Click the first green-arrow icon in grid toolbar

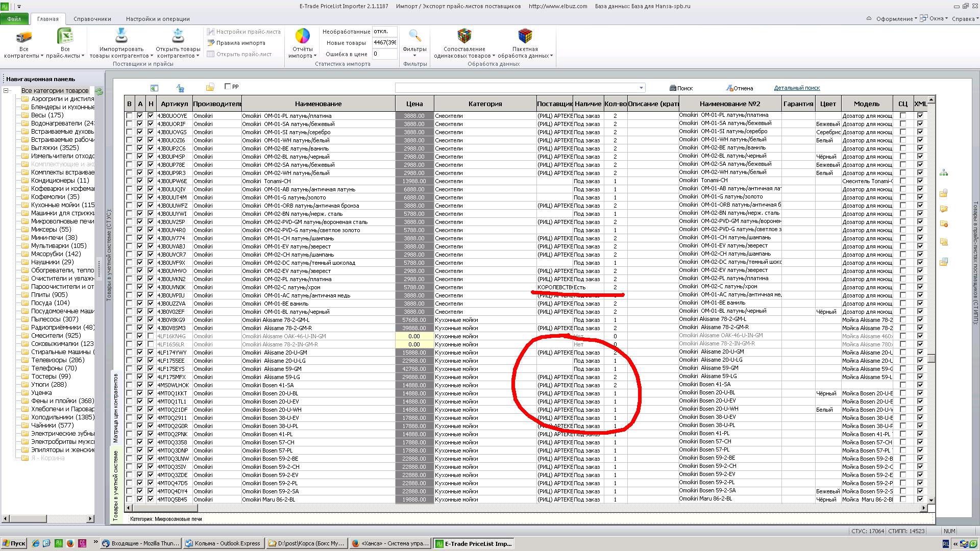154,88
